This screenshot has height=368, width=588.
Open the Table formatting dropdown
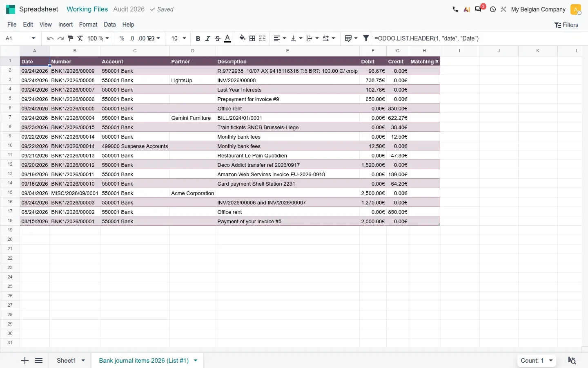click(351, 38)
